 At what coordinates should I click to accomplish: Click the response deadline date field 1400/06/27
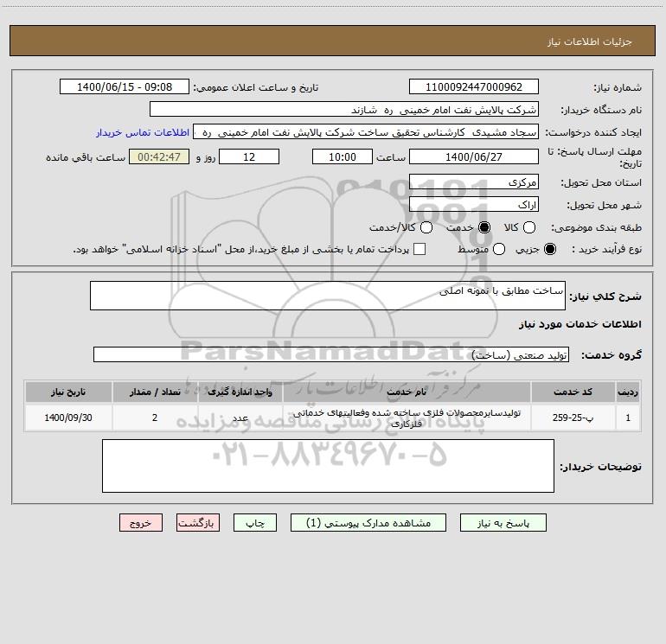click(x=474, y=156)
